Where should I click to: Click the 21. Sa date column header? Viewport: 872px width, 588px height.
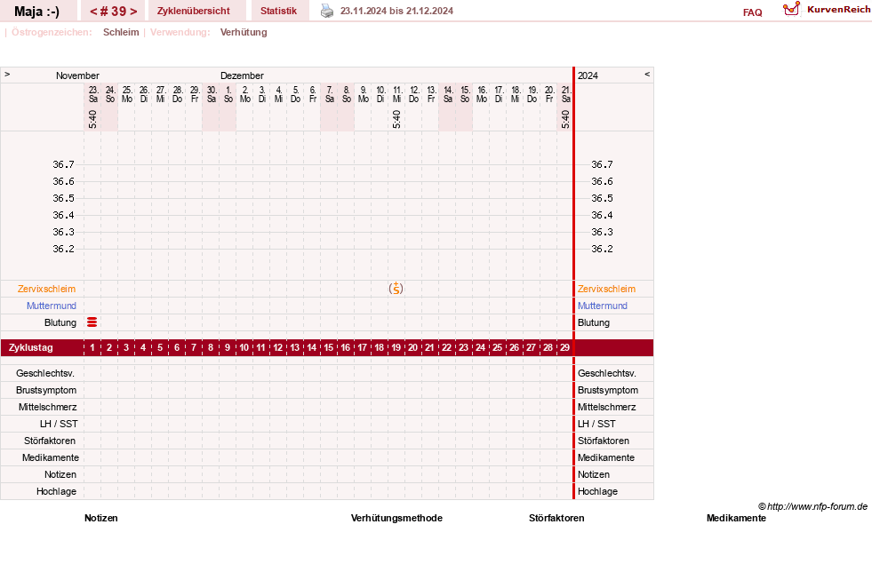565,94
